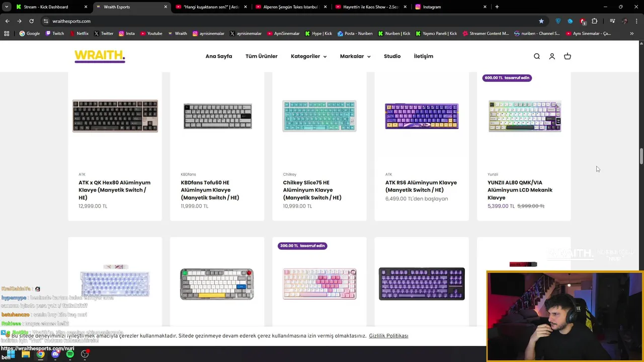
Task: Open the Youtube bookmark
Action: click(x=151, y=34)
